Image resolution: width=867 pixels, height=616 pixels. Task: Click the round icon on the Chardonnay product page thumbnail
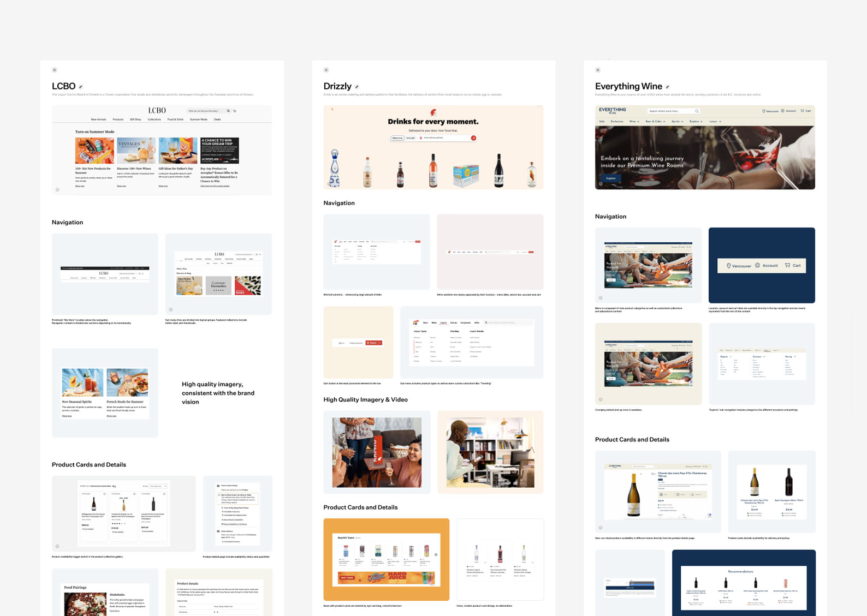[x=601, y=528]
